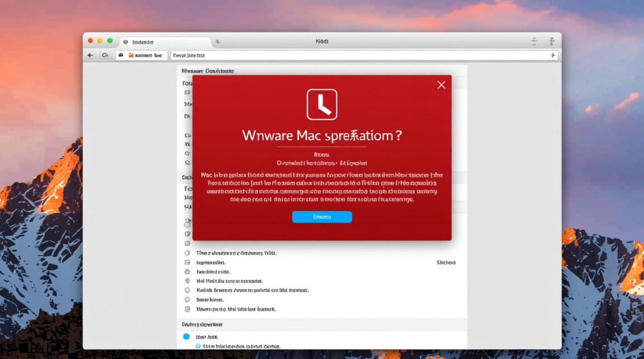Screen dimensions: 644x359
Task: Click the document icon in the 'Waem' row
Action: pyautogui.click(x=187, y=309)
